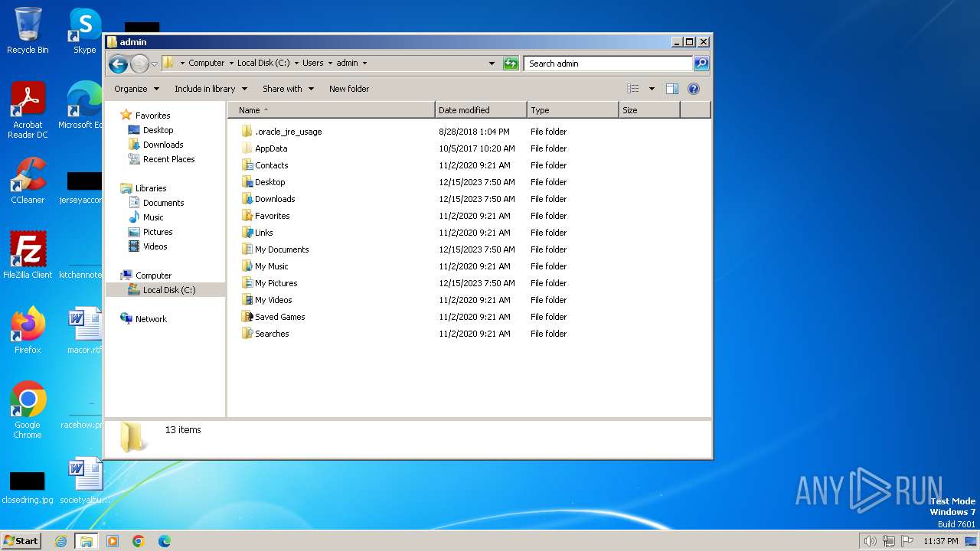The image size is (980, 551).
Task: Open the Include in library menu
Action: (210, 89)
